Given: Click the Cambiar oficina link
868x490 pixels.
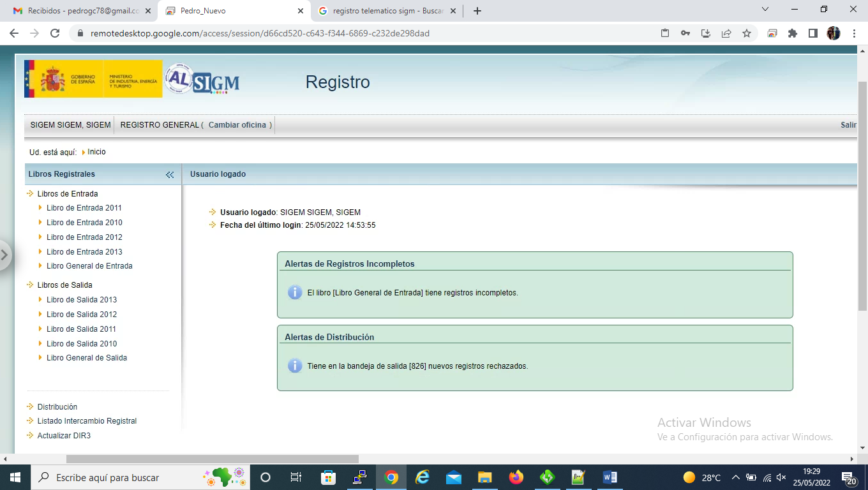Looking at the screenshot, I should pyautogui.click(x=237, y=125).
